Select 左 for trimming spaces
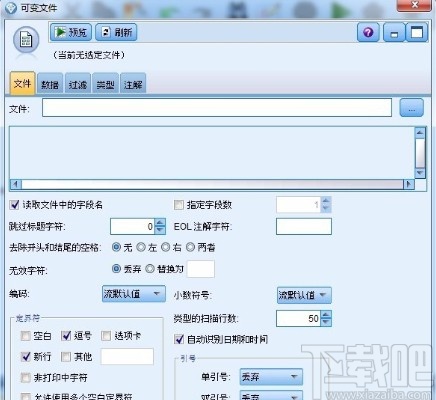Screen dimensions: 436x400 pos(141,247)
